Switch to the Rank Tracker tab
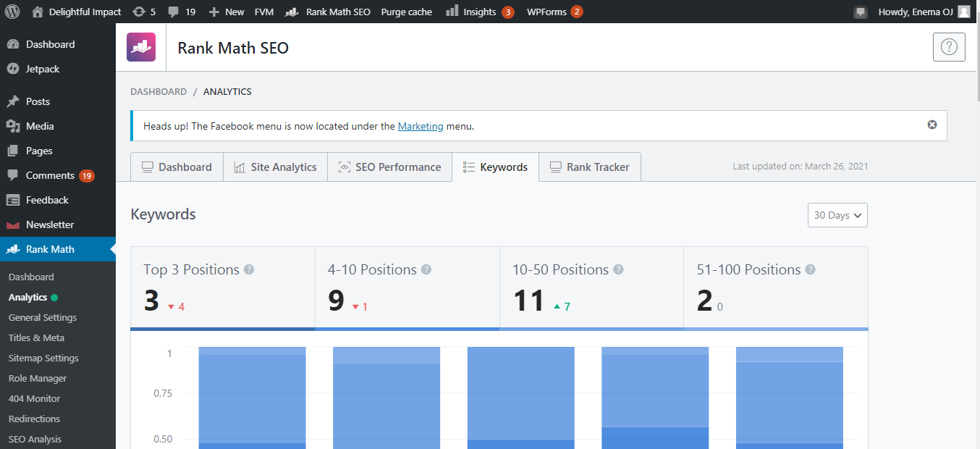This screenshot has height=449, width=980. [589, 167]
